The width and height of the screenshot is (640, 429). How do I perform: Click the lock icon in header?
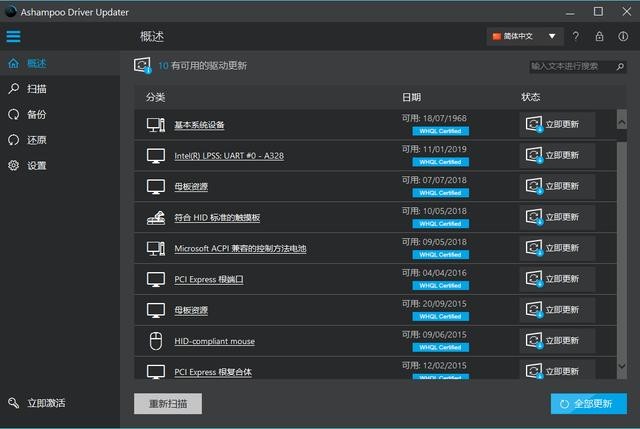pyautogui.click(x=599, y=36)
